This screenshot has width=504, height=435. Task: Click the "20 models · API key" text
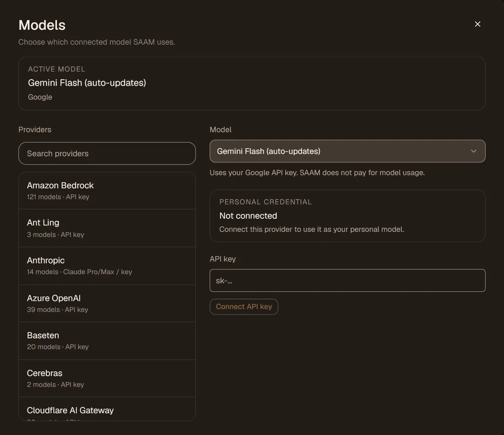click(58, 347)
